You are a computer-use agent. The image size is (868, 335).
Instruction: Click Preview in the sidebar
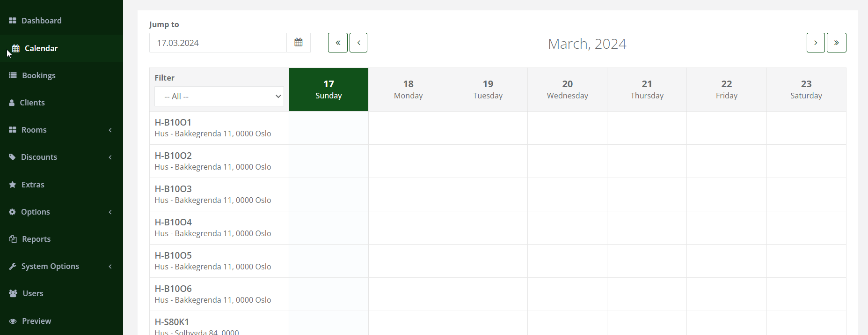(36, 321)
